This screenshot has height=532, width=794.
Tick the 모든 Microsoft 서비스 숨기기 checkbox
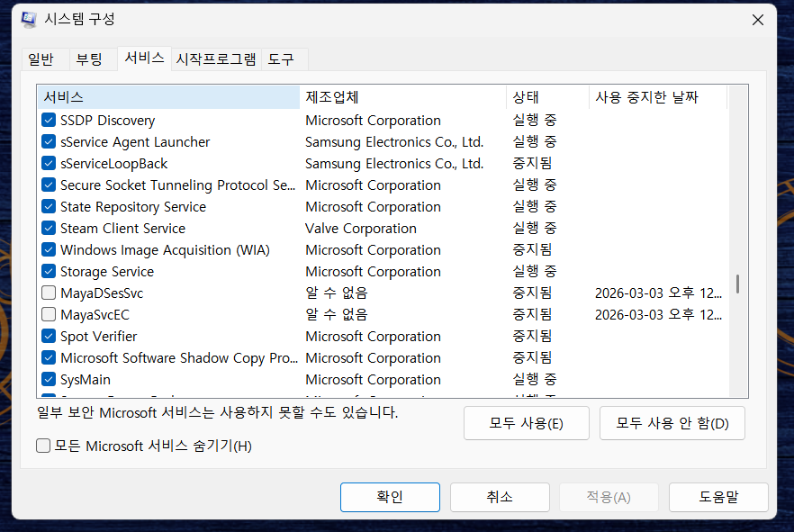43,446
